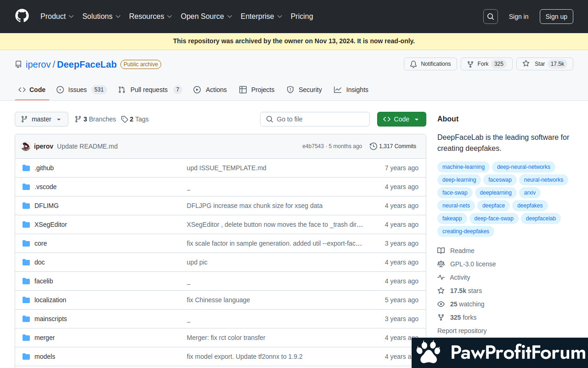Switch to the Pull requests tab

[150, 90]
